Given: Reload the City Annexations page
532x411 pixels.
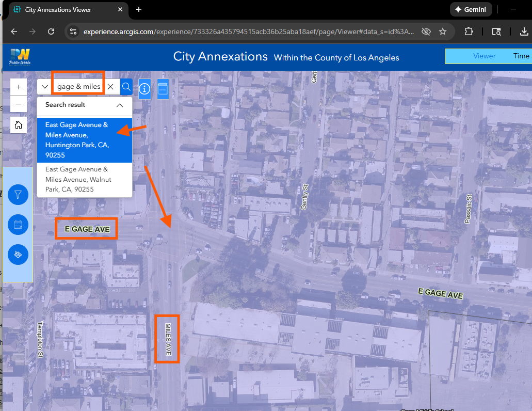Looking at the screenshot, I should (x=51, y=31).
